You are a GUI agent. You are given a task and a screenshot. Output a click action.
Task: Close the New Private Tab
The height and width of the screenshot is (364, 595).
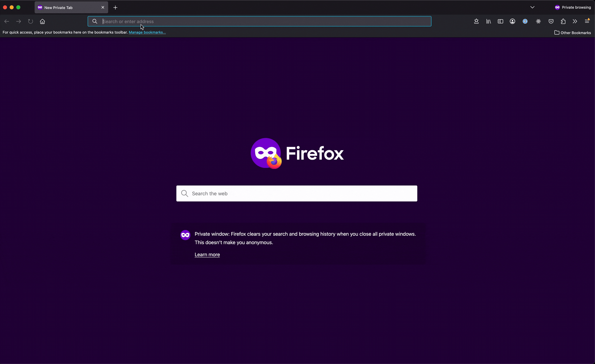pyautogui.click(x=103, y=7)
